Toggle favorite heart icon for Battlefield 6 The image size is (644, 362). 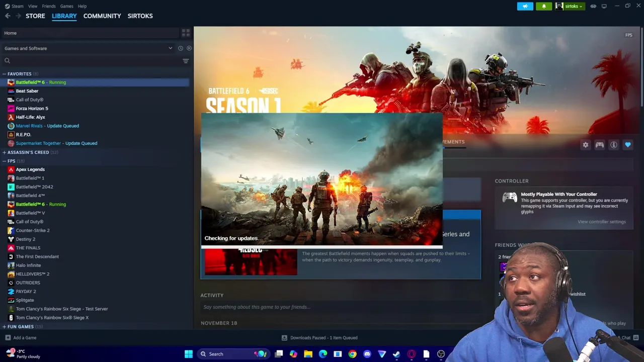628,145
